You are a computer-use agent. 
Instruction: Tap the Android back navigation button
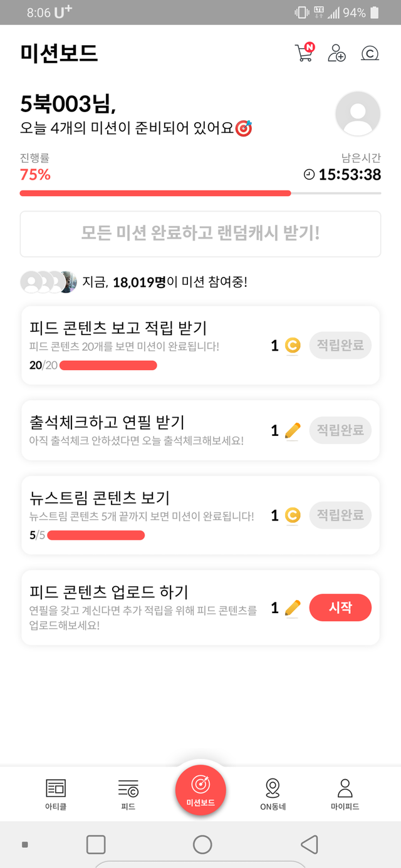click(x=309, y=844)
